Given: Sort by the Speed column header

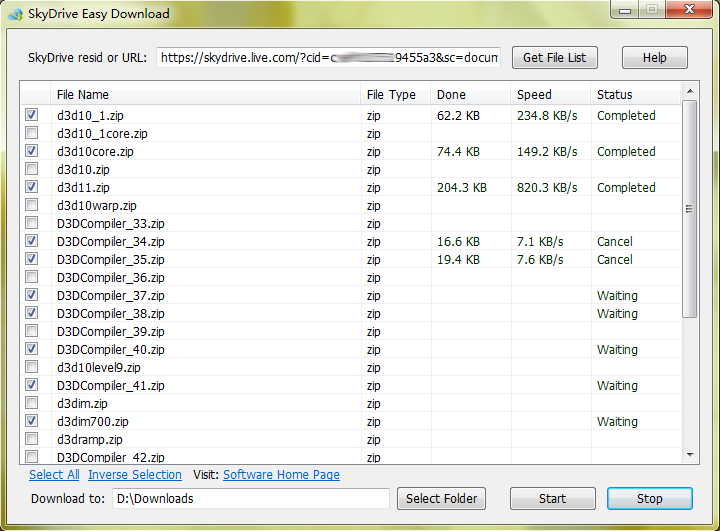Looking at the screenshot, I should click(x=551, y=95).
